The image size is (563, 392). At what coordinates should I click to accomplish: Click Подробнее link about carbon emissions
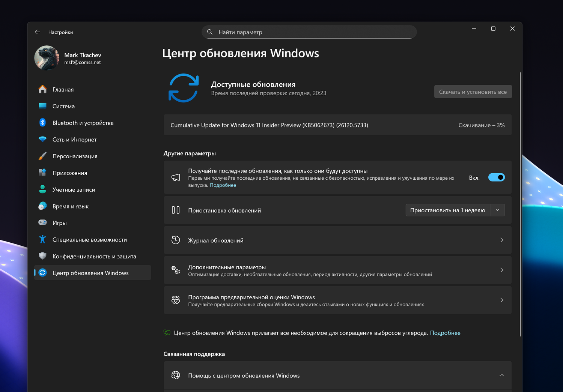coord(445,333)
